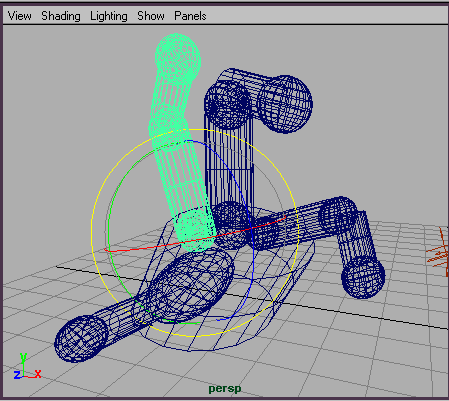Open the View menu
The image size is (449, 401).
point(20,16)
